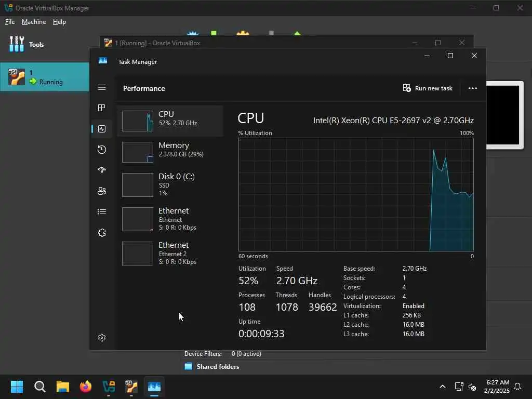Open File Explorer from taskbar
Viewport: 532px width, 399px height.
click(63, 387)
